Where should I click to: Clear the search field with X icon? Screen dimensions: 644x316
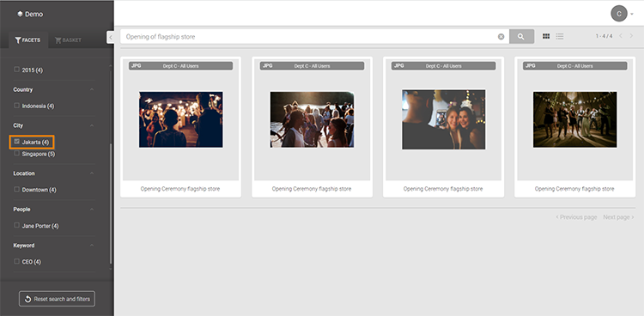pos(501,37)
